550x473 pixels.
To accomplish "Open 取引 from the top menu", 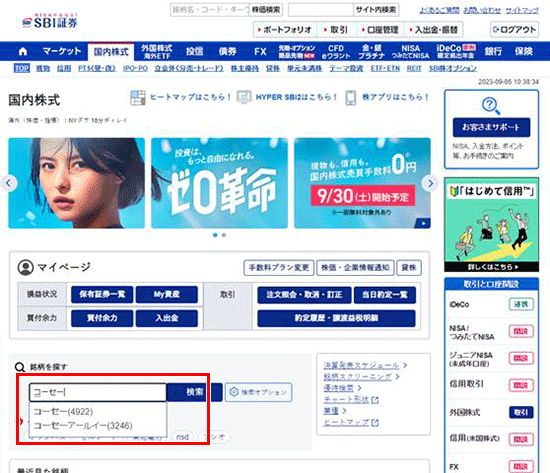I will click(337, 30).
